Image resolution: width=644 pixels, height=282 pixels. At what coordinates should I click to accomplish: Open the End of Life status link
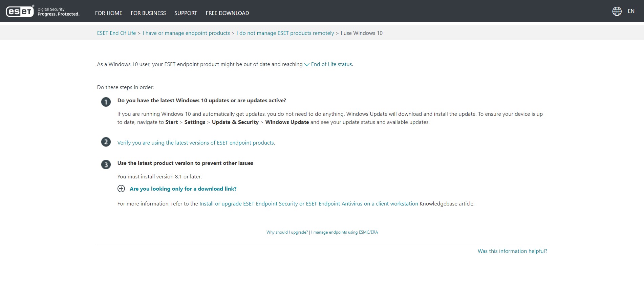331,64
